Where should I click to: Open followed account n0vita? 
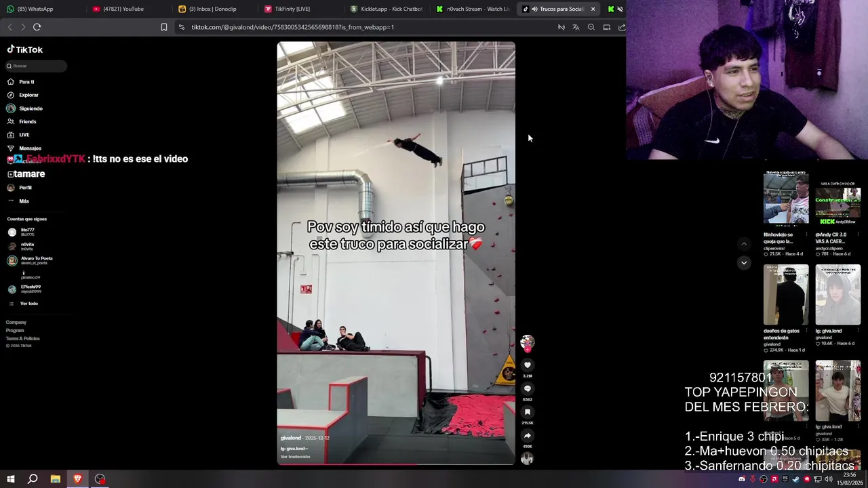coord(21,246)
